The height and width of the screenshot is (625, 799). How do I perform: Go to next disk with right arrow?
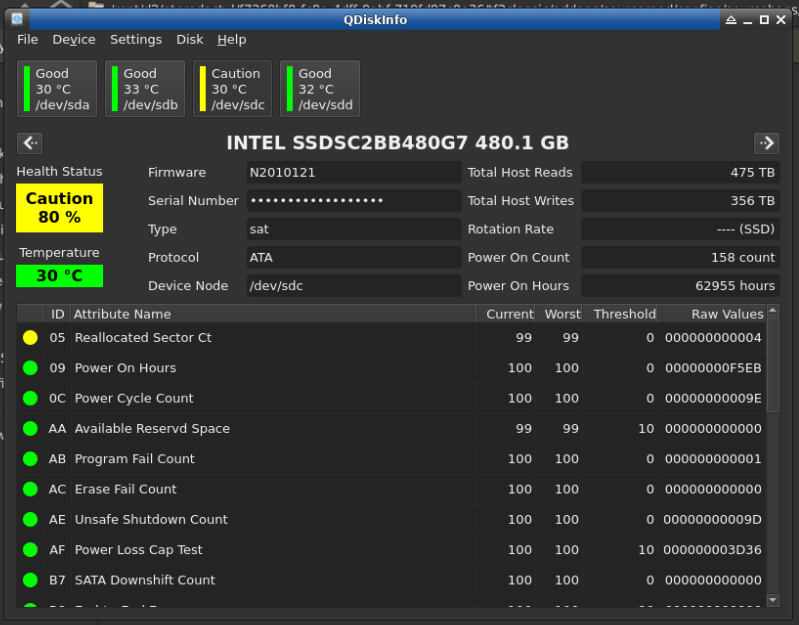click(x=766, y=143)
